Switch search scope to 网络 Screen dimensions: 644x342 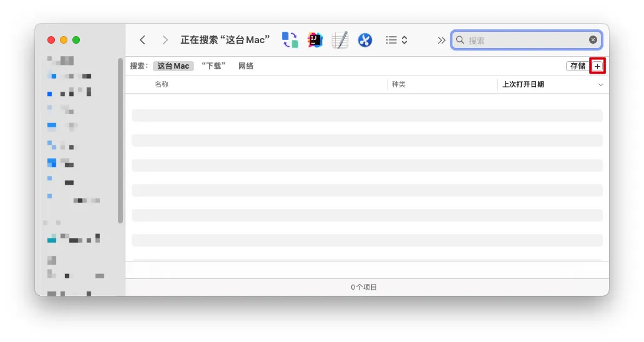tap(246, 66)
